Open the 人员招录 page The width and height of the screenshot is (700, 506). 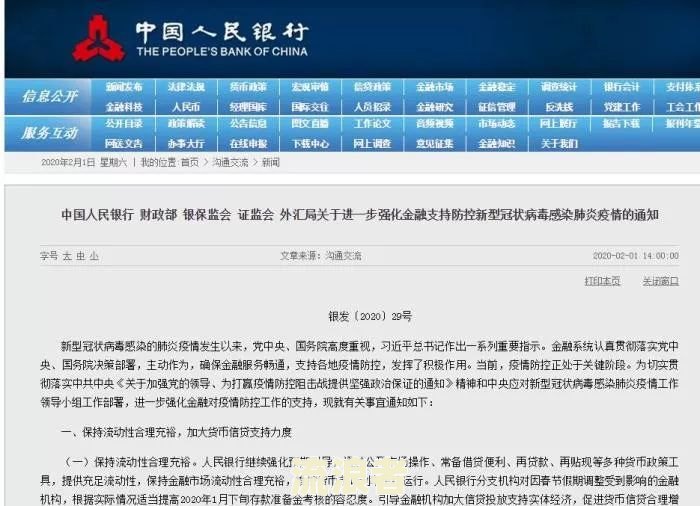pyautogui.click(x=372, y=107)
